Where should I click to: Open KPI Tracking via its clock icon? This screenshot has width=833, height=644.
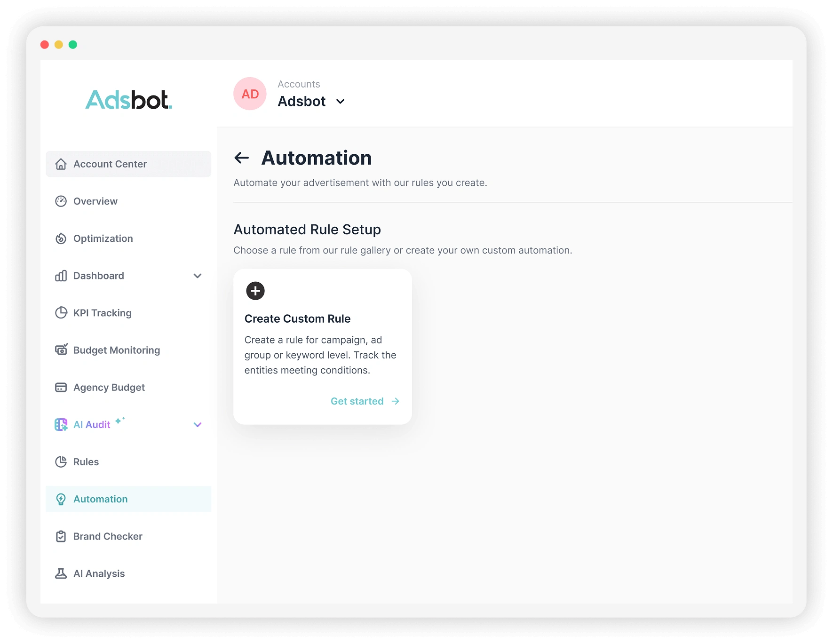tap(61, 312)
